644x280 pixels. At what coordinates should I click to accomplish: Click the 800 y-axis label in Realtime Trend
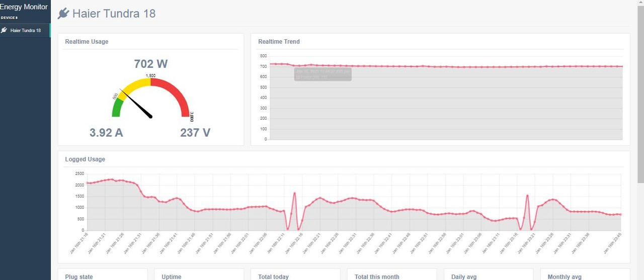[263, 56]
